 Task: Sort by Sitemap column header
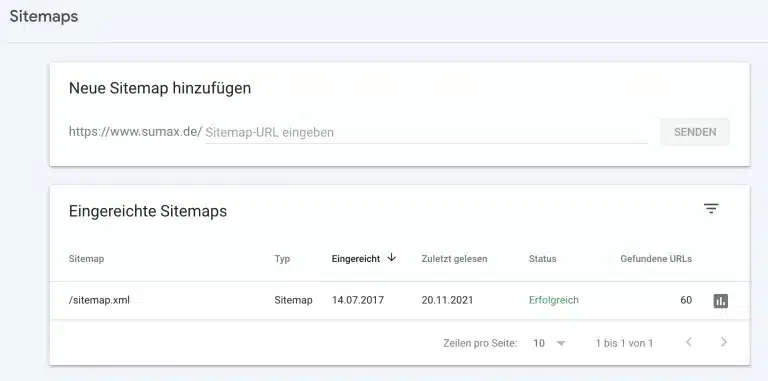coord(86,259)
